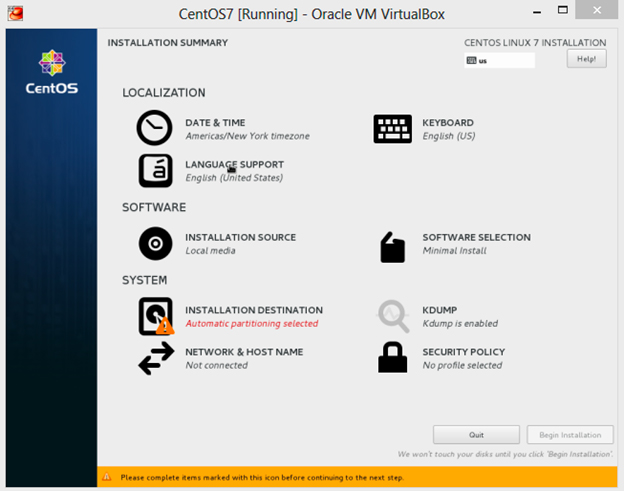The height and width of the screenshot is (491, 624).
Task: Select KEYBOARD label
Action: [x=448, y=123]
